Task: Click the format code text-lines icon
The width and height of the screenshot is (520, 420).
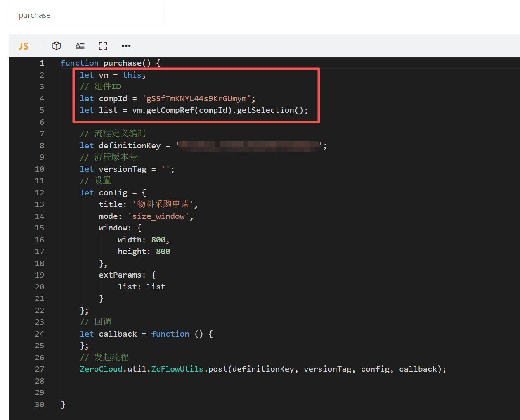Action: pyautogui.click(x=80, y=46)
